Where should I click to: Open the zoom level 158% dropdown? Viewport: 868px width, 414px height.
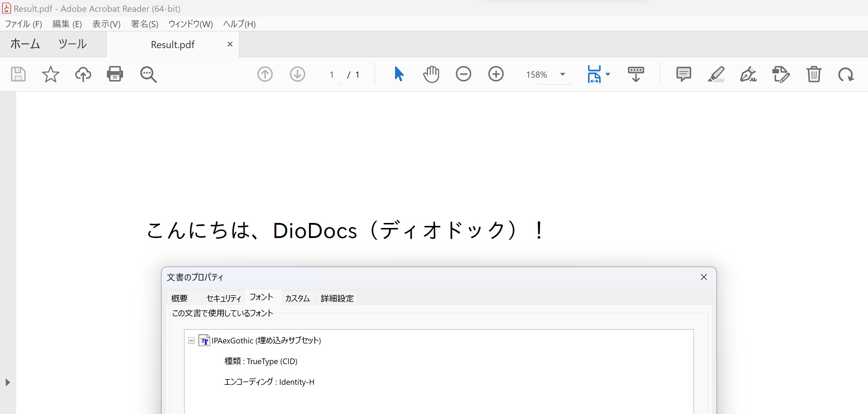coord(562,74)
